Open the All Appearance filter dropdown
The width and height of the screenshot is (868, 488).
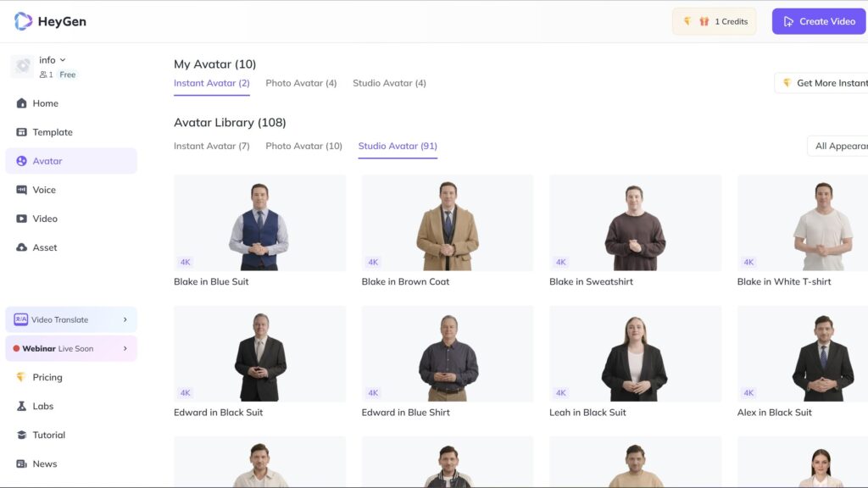837,146
